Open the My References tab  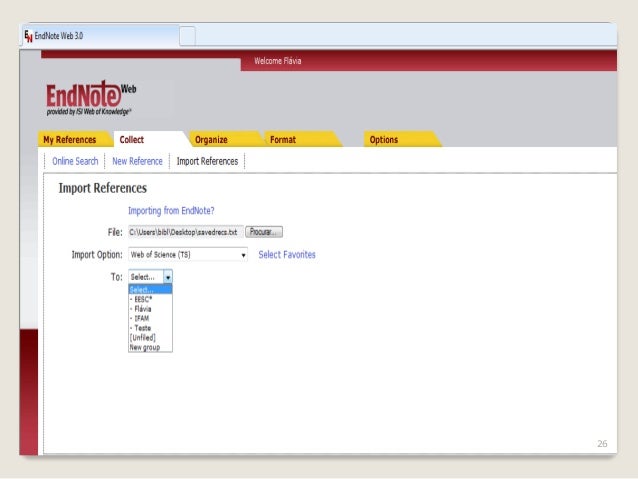[72, 140]
